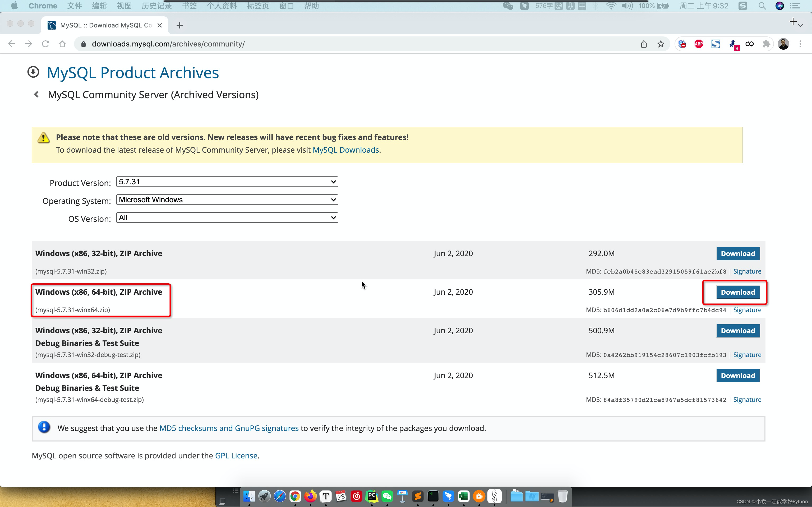Open the 历史记录 menu in menu bar

pos(156,6)
